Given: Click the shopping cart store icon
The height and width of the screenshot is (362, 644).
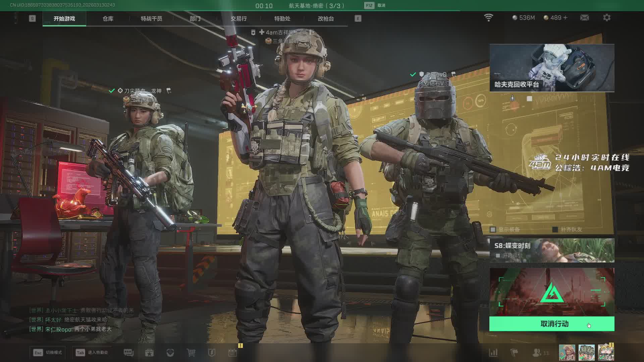Looking at the screenshot, I should (191, 353).
